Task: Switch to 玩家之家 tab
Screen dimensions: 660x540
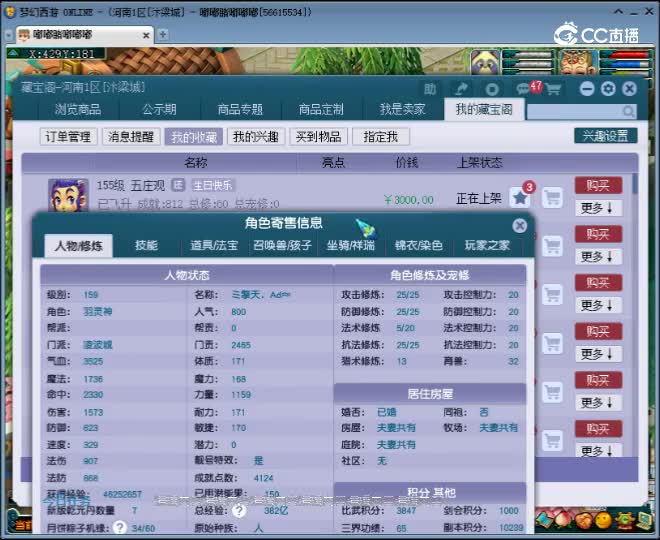Action: pos(487,245)
